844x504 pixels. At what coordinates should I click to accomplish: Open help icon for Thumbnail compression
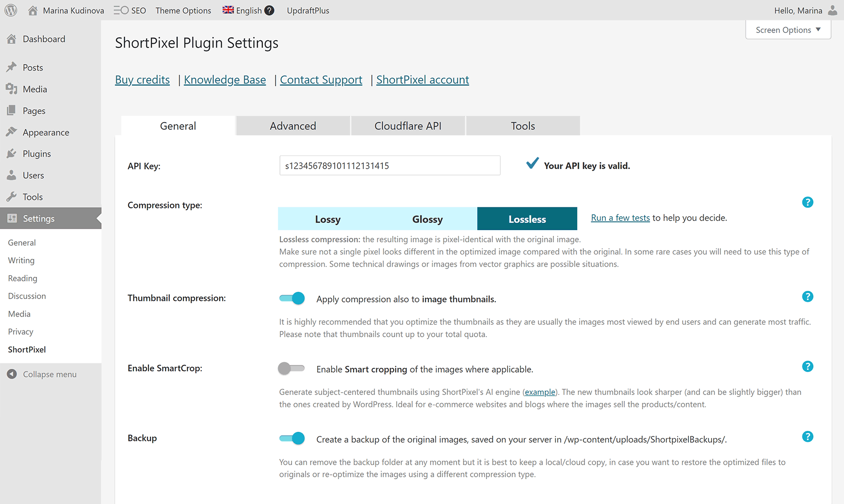pos(808,297)
